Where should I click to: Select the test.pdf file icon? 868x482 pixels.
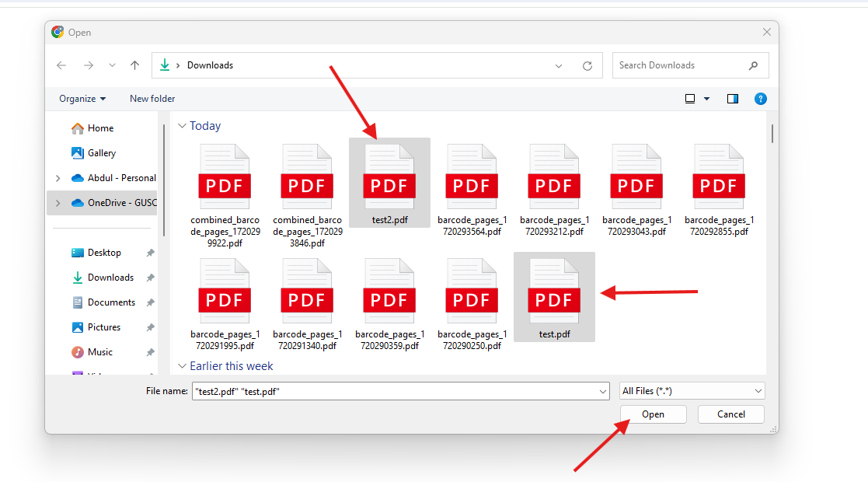click(554, 292)
